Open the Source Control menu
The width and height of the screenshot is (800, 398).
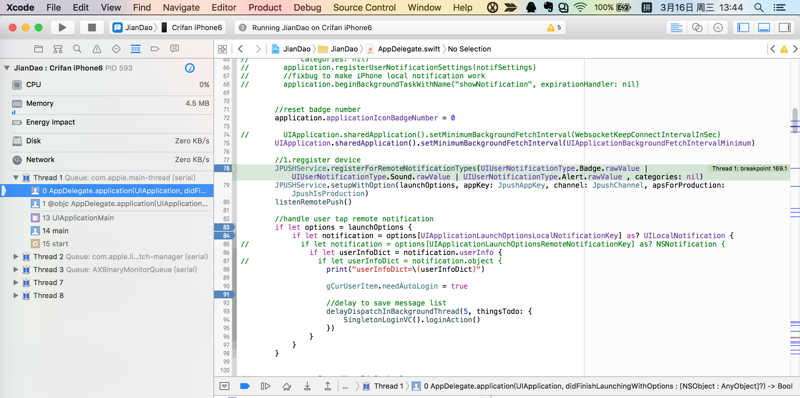364,8
